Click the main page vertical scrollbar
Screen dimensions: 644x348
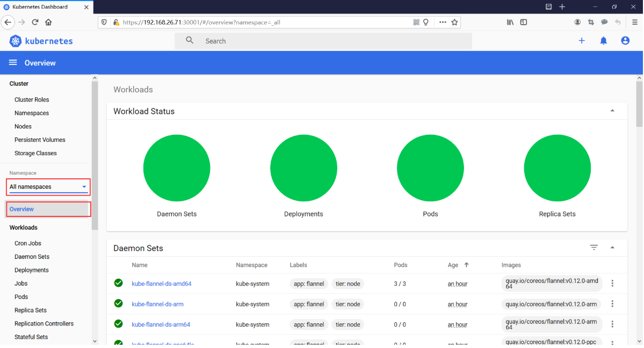click(640, 104)
